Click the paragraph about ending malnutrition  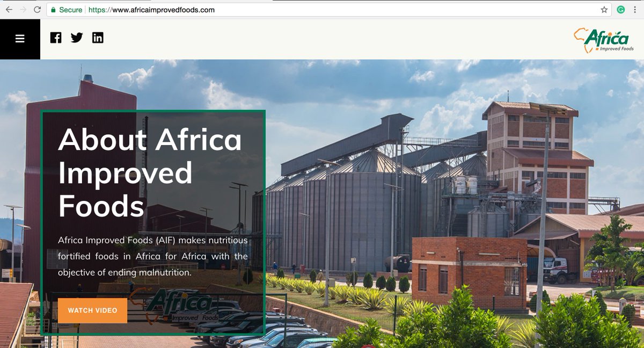pos(153,256)
